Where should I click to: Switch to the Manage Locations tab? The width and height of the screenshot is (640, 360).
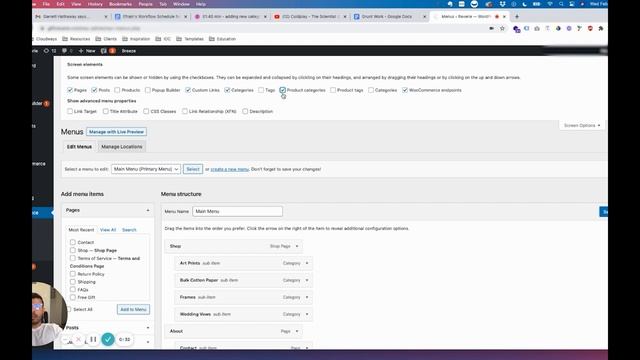click(x=122, y=147)
